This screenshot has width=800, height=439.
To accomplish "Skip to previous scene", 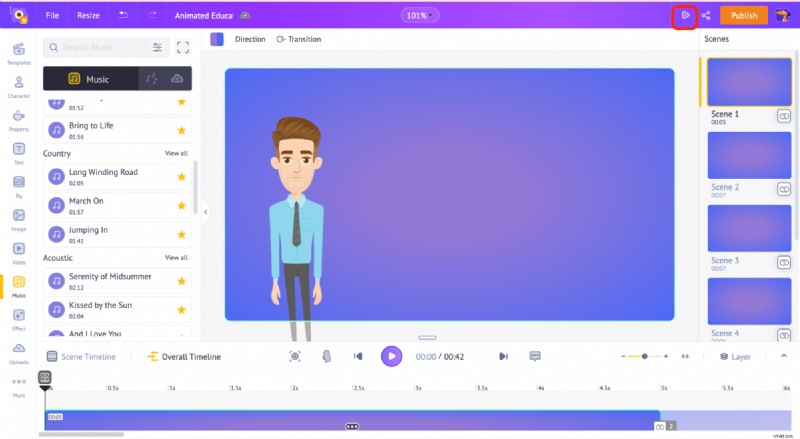I will (358, 356).
